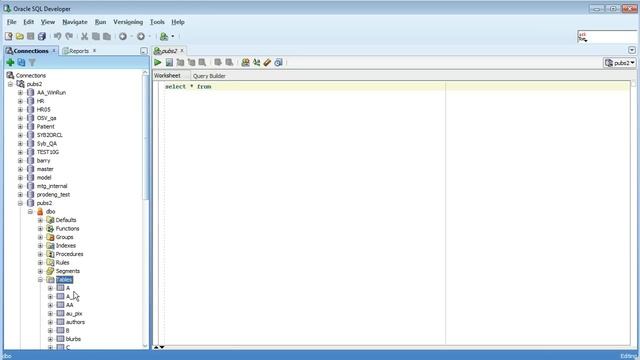Click the Commit icon in worksheet toolbar

(218, 62)
